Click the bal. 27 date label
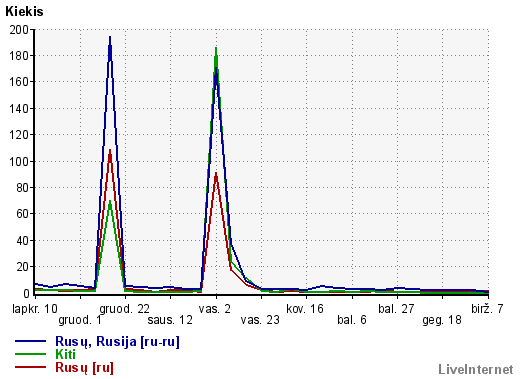Image resolution: width=520 pixels, height=379 pixels. [x=396, y=309]
